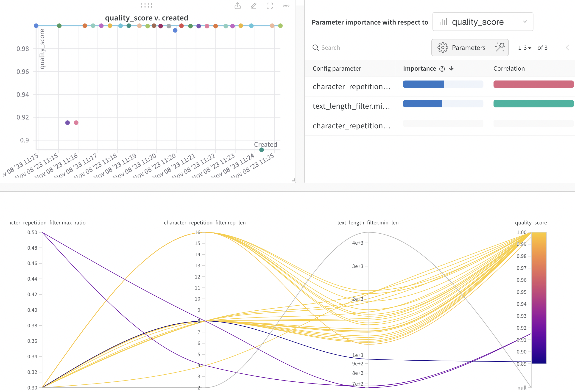Sort by Correlation column header
The height and width of the screenshot is (392, 575).
(x=509, y=69)
